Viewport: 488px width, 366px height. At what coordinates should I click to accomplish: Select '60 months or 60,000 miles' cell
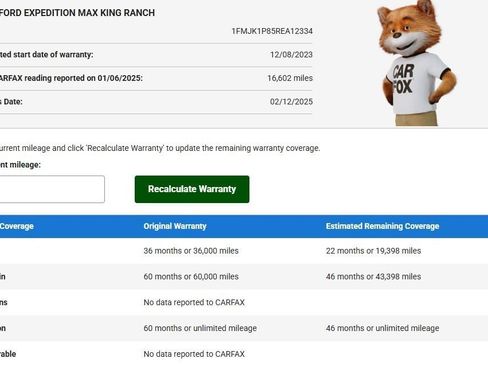click(191, 276)
